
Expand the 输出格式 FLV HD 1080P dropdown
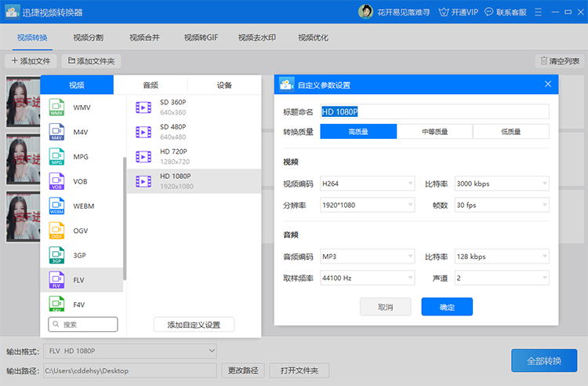130,351
